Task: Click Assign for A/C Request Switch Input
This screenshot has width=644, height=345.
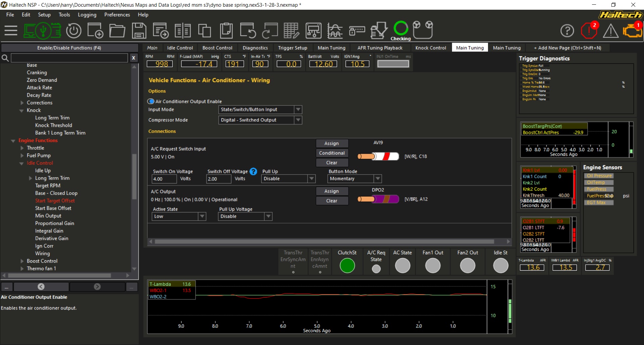Action: pyautogui.click(x=332, y=143)
